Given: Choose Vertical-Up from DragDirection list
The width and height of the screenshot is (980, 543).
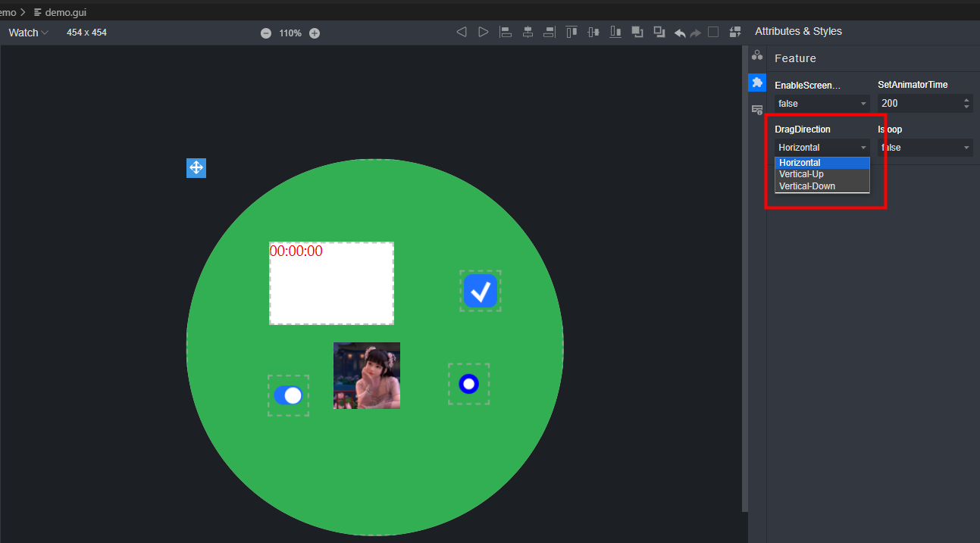Looking at the screenshot, I should coord(801,174).
